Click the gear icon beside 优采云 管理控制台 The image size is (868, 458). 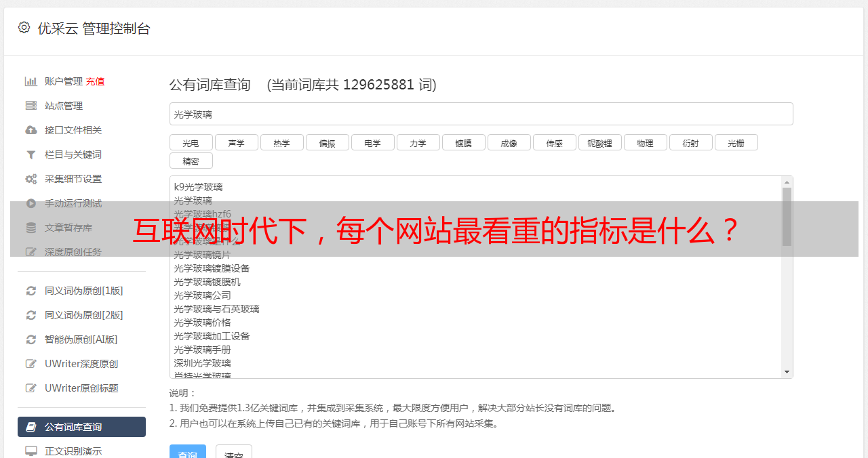pos(24,28)
